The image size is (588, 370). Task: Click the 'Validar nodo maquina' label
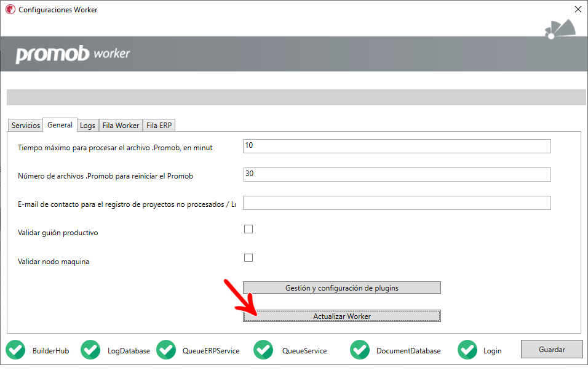(x=54, y=262)
